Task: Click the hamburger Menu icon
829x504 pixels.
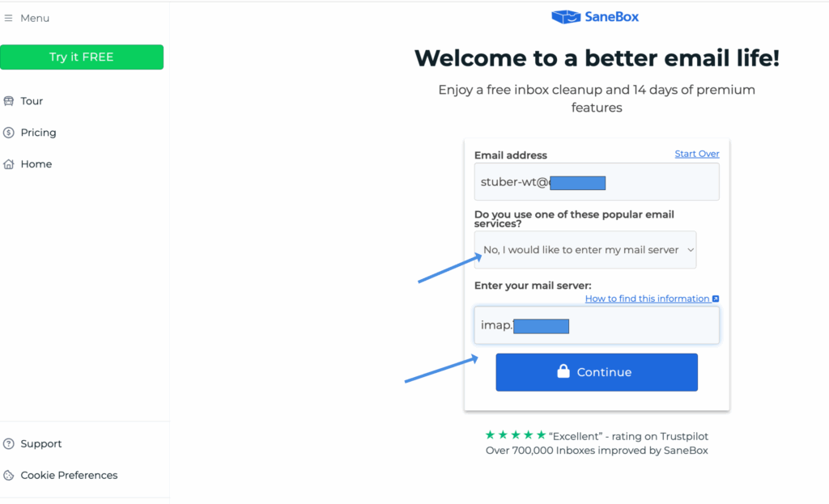Action: pyautogui.click(x=9, y=19)
